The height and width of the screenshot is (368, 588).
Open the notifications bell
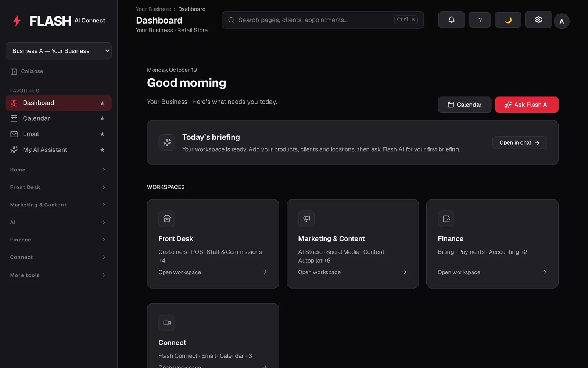click(x=451, y=20)
